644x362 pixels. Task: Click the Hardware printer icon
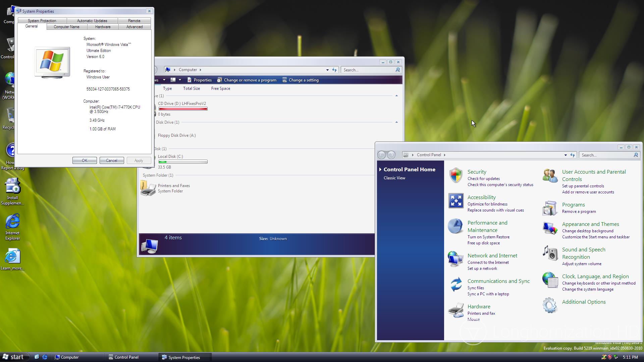pos(455,310)
